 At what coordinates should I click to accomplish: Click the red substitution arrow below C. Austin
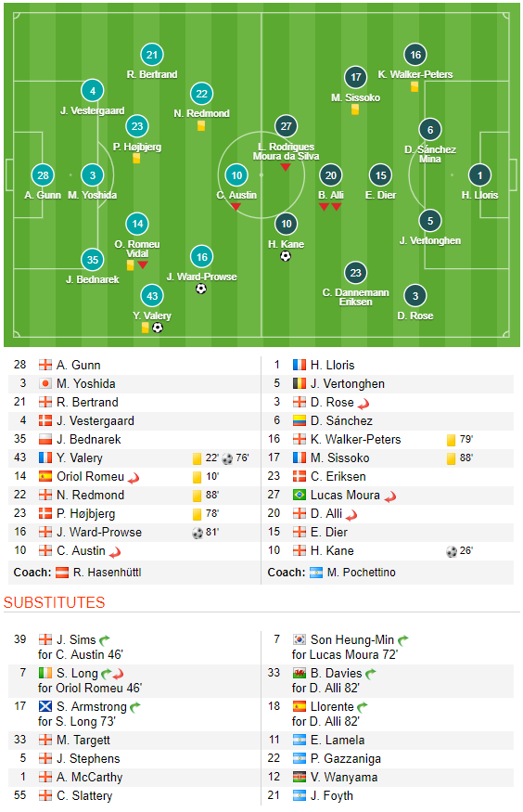[236, 207]
